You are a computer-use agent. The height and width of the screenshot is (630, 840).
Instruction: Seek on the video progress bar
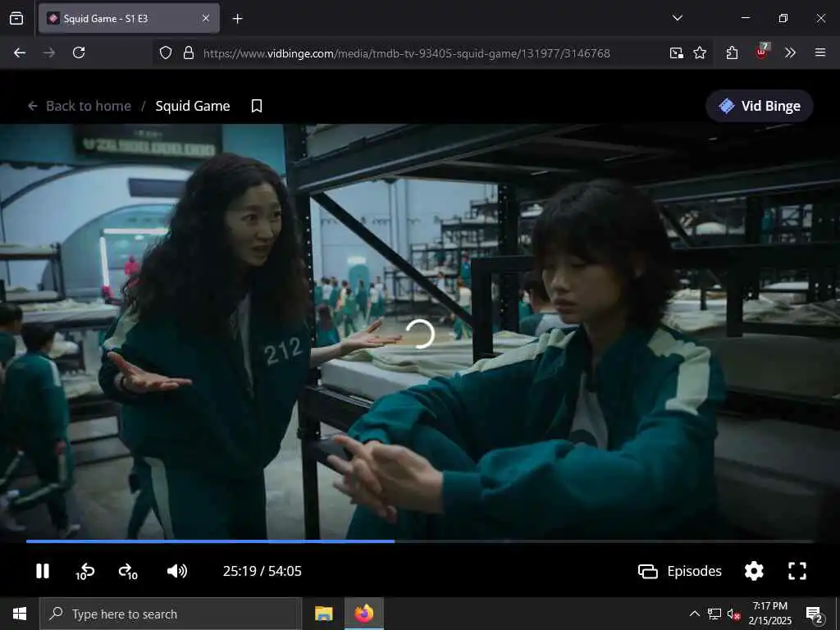420,541
